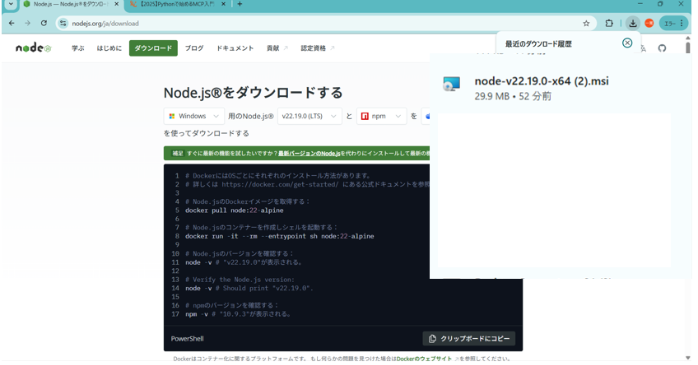Close the Node.js download tab
698x365 pixels.
[x=117, y=4]
